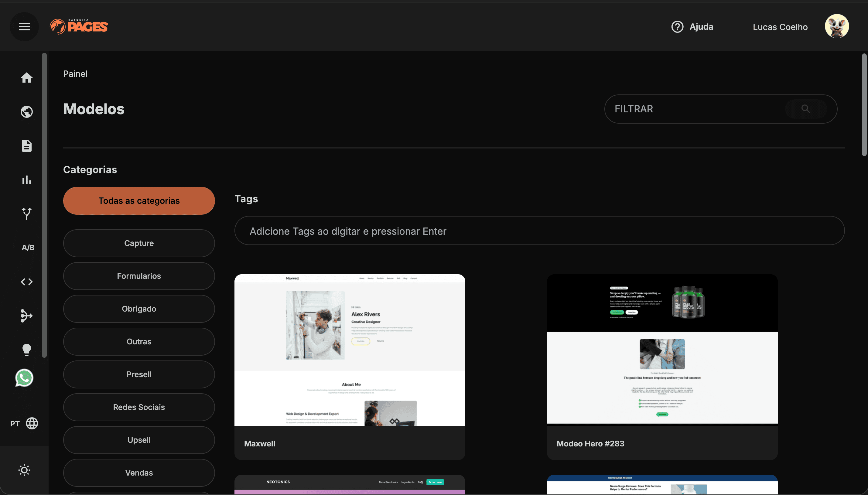
Task: Focus the FILTRAR search field
Action: coord(720,109)
